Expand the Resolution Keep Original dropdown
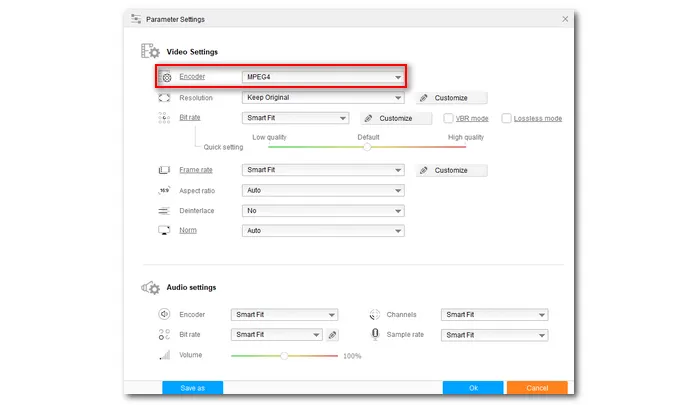 [323, 98]
